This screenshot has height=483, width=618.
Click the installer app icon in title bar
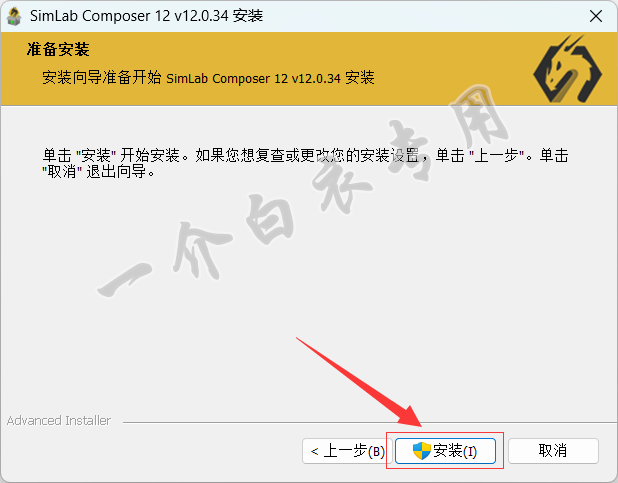click(x=14, y=17)
